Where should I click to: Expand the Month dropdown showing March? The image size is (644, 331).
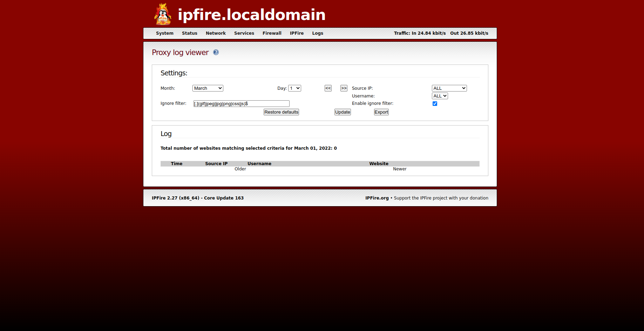point(208,88)
